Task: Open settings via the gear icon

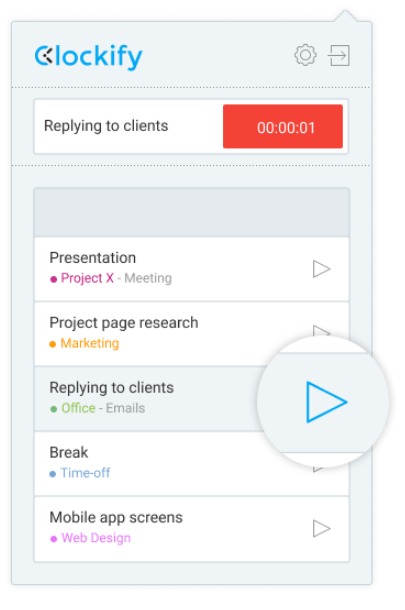Action: coord(305,55)
